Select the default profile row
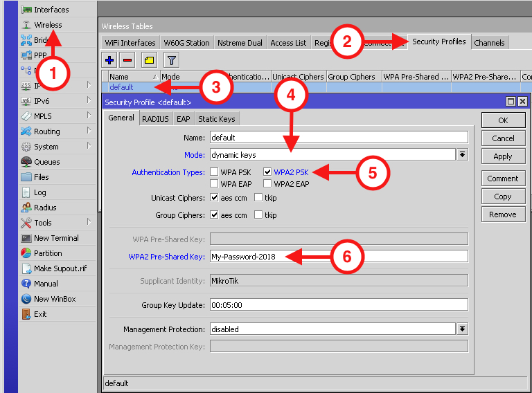Screen dimensions: 532x393 click(316, 87)
